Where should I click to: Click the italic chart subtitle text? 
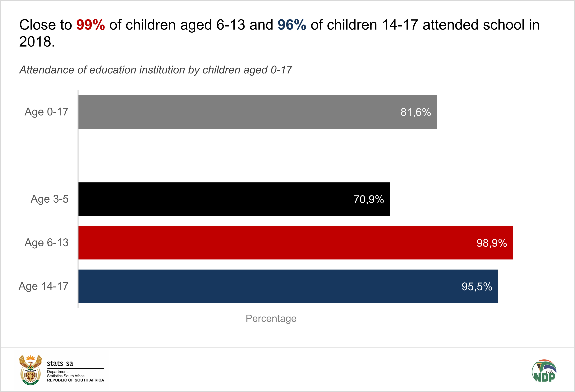(156, 70)
